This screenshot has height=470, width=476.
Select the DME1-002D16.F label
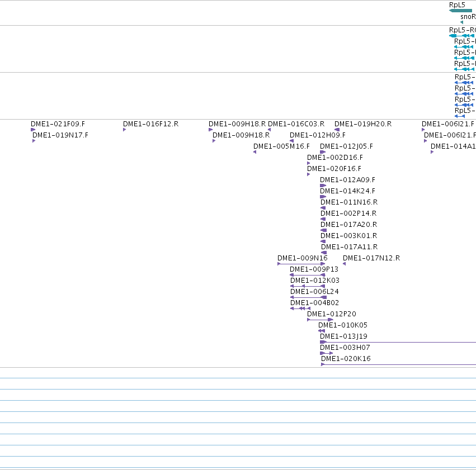click(335, 158)
